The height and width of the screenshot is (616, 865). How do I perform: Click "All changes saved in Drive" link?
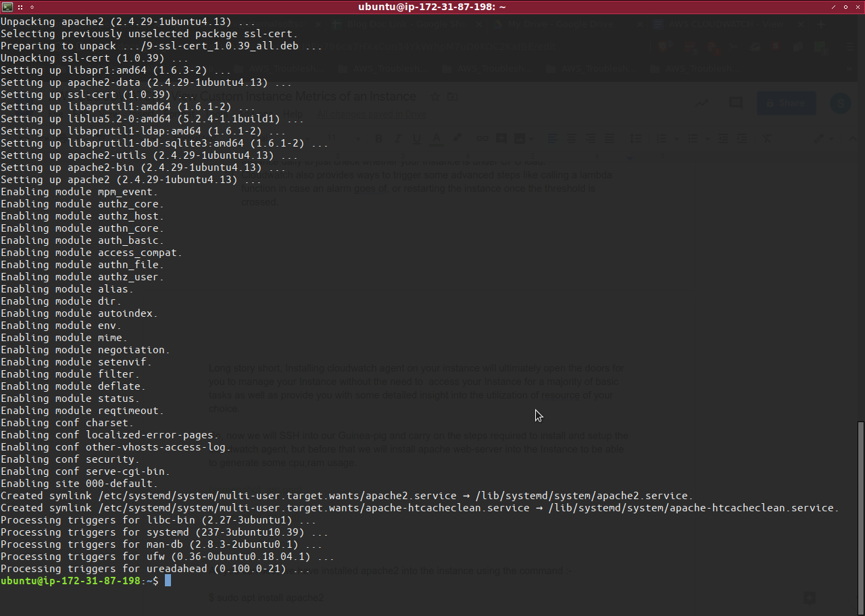(372, 114)
